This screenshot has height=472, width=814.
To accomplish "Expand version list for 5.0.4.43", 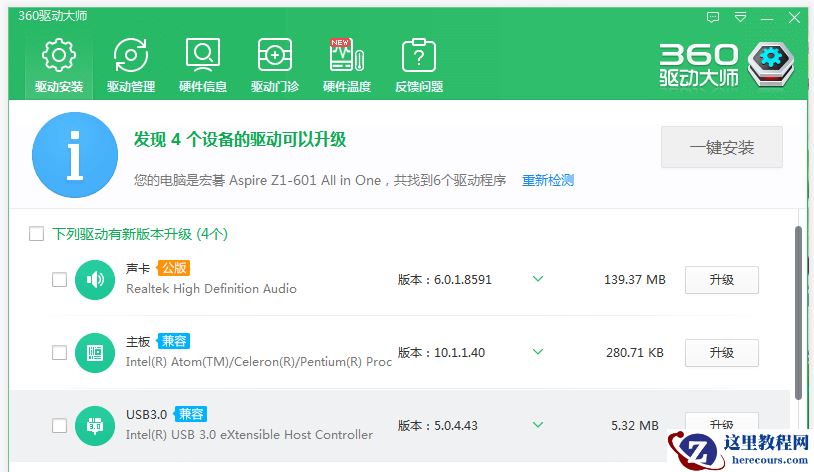I will pos(538,425).
